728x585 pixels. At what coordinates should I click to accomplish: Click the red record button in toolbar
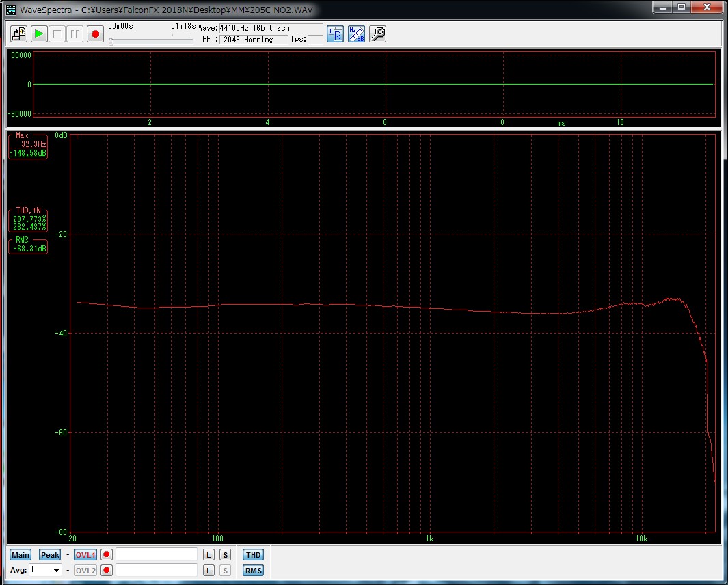tap(95, 33)
